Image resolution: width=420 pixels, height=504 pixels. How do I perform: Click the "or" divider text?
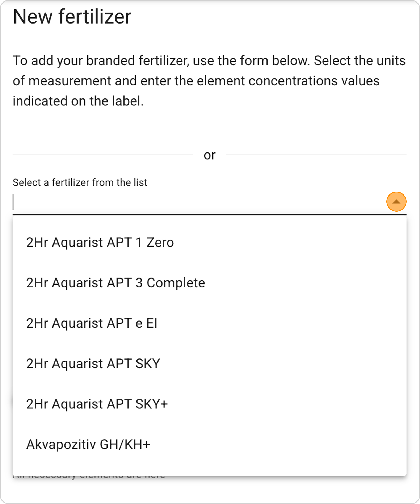point(210,155)
